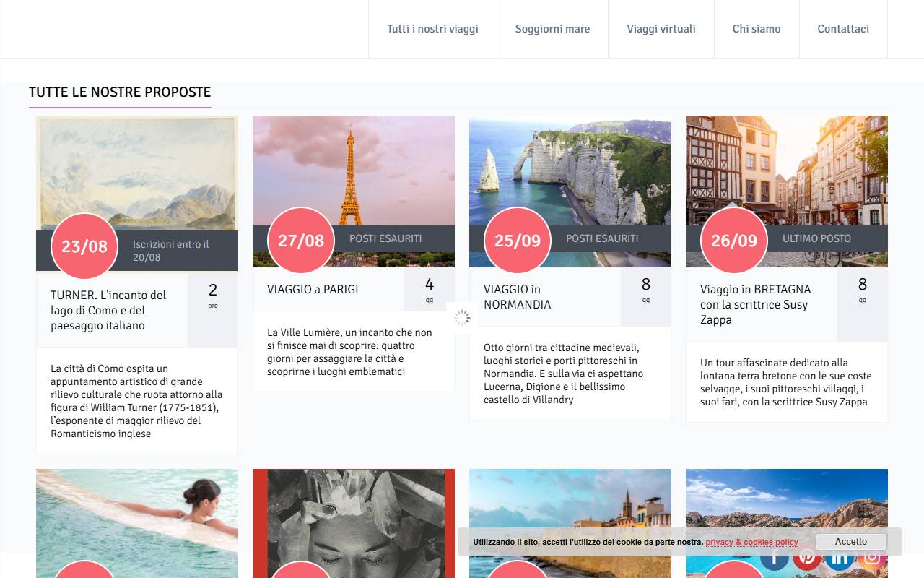This screenshot has height=578, width=924.
Task: Click the 4 gg duration on Parigi card
Action: pyautogui.click(x=430, y=290)
